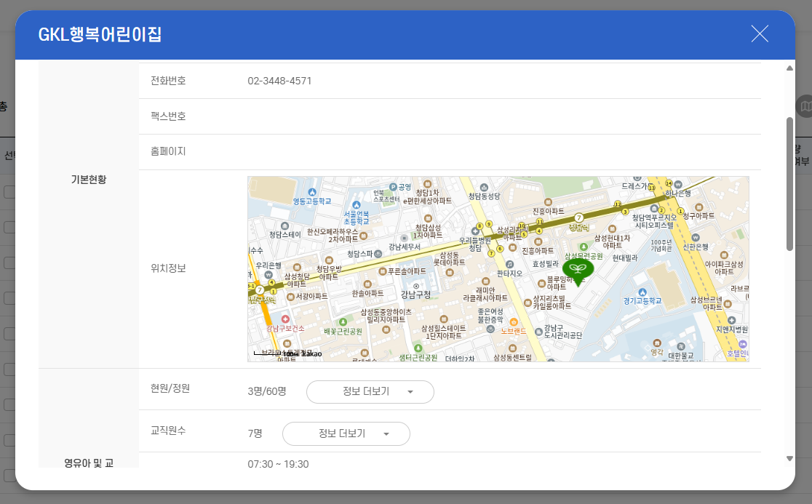The image size is (812, 504).
Task: Click the 배꽃근린공원 park tree icon
Action: click(342, 322)
